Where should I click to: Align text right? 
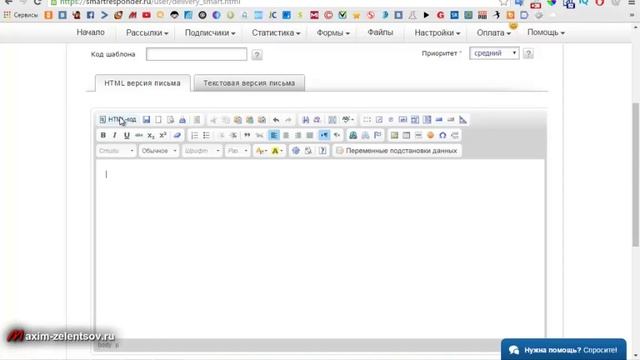[298, 135]
